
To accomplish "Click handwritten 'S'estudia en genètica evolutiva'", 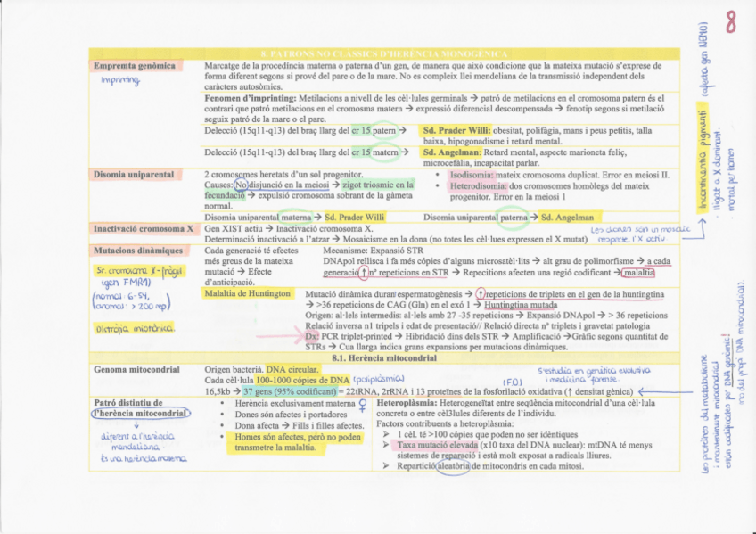I will click(594, 371).
